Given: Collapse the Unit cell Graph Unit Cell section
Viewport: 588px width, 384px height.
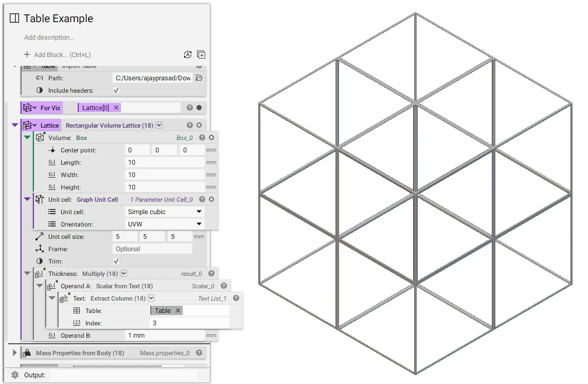Looking at the screenshot, I should 27,199.
